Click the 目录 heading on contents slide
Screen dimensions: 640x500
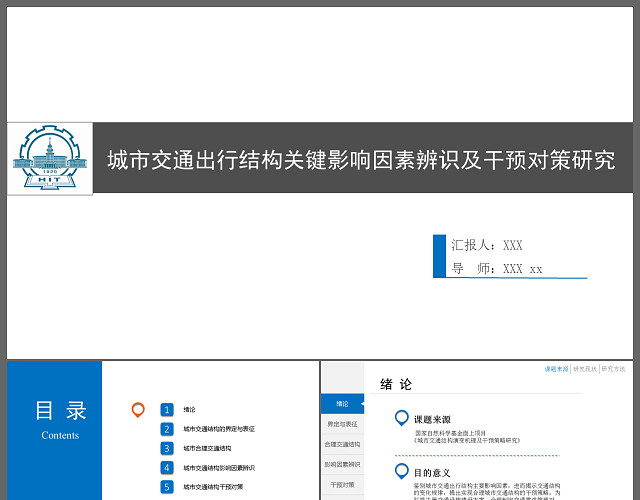click(60, 411)
